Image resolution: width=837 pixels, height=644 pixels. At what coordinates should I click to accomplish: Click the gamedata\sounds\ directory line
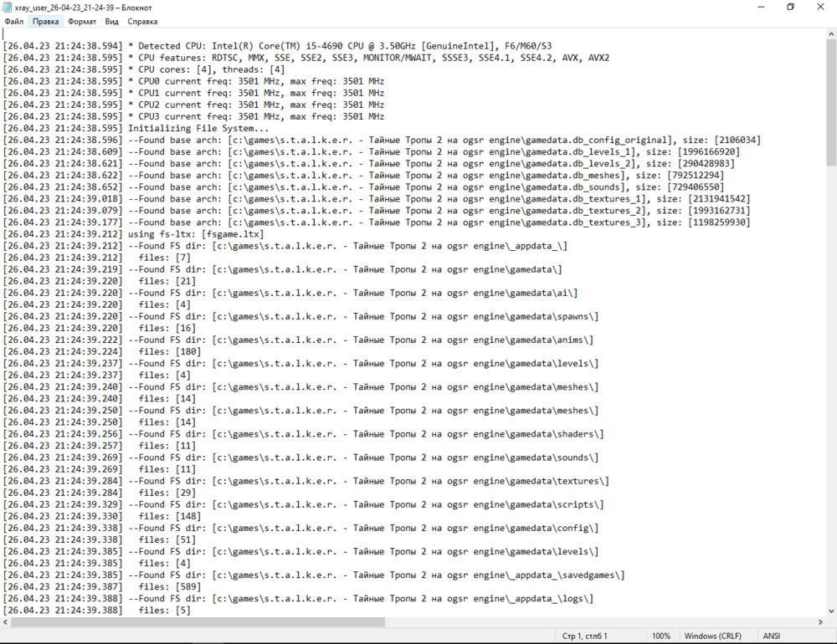(301, 457)
